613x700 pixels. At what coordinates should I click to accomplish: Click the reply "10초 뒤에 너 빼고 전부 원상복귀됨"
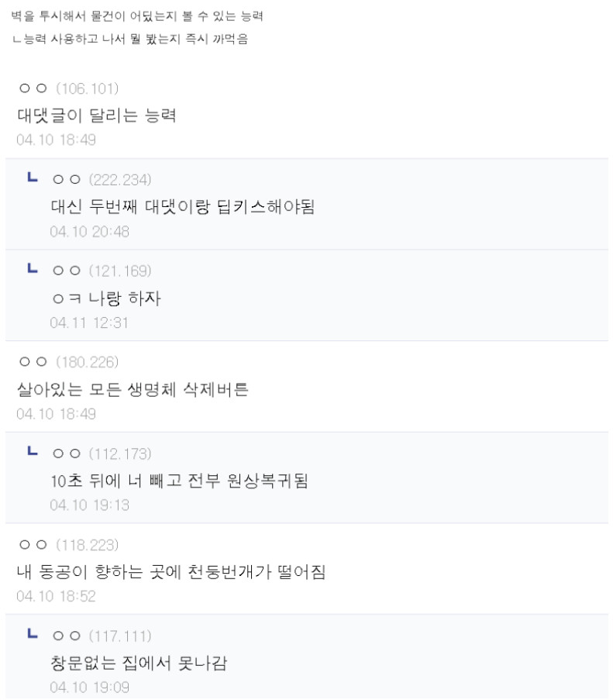click(x=179, y=481)
